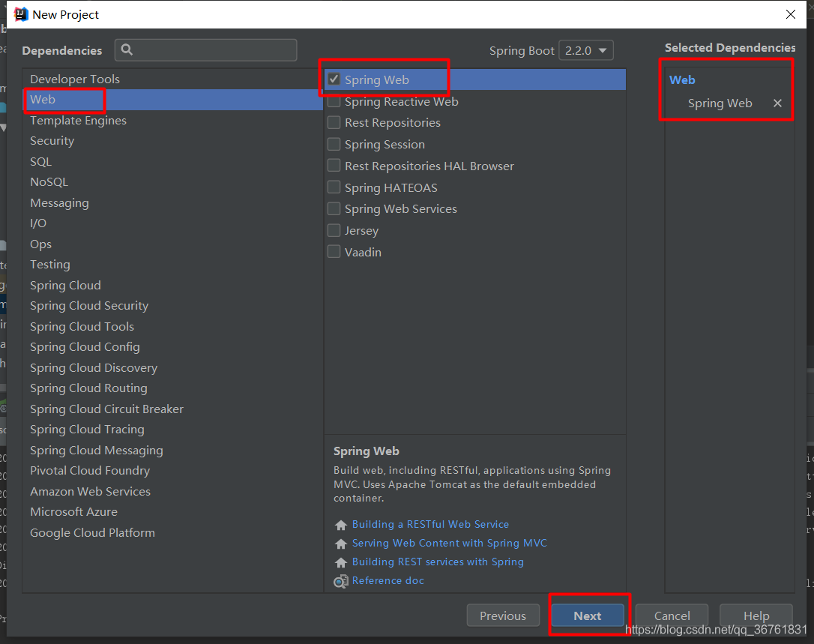The width and height of the screenshot is (814, 644).
Task: Select the Ops category
Action: click(x=172, y=244)
